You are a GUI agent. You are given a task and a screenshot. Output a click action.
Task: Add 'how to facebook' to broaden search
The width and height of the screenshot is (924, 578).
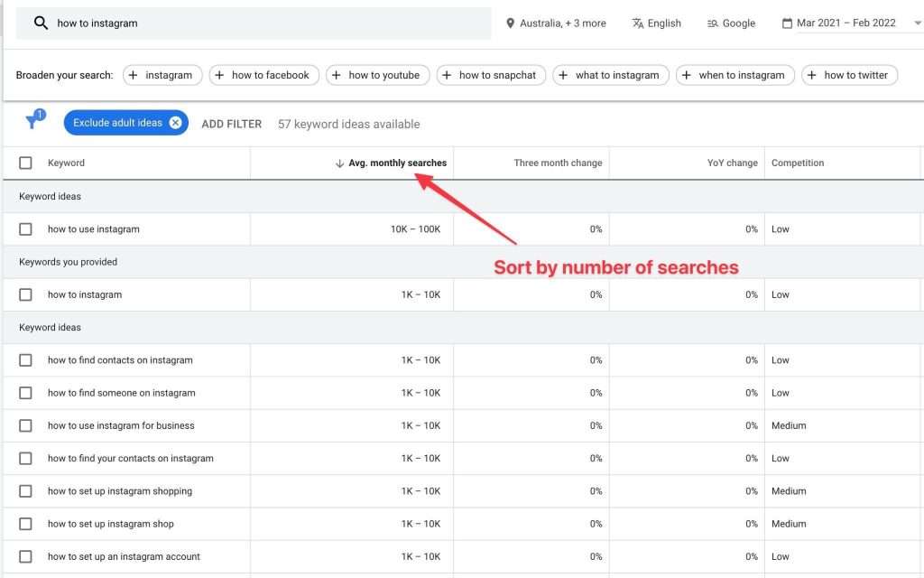tap(263, 75)
